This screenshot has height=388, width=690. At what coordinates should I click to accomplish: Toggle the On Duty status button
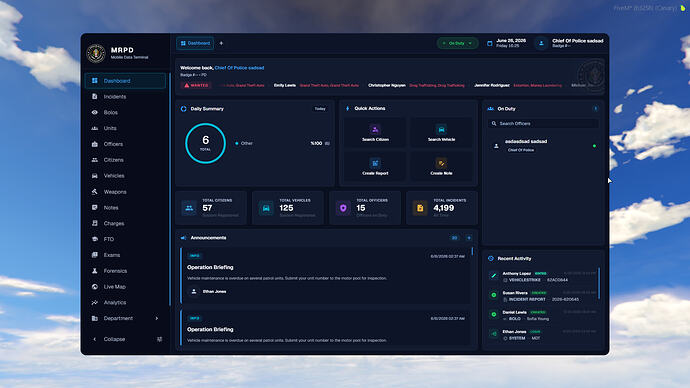pyautogui.click(x=457, y=43)
